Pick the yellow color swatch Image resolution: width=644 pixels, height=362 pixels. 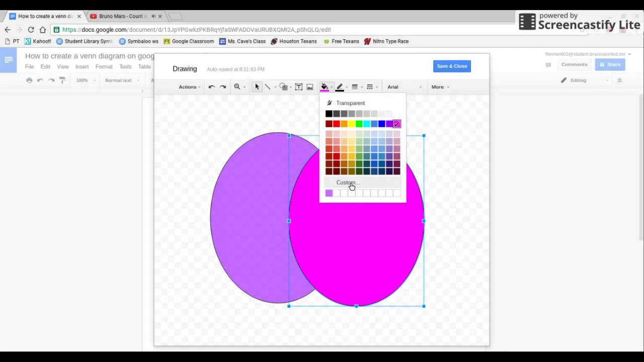click(x=352, y=124)
